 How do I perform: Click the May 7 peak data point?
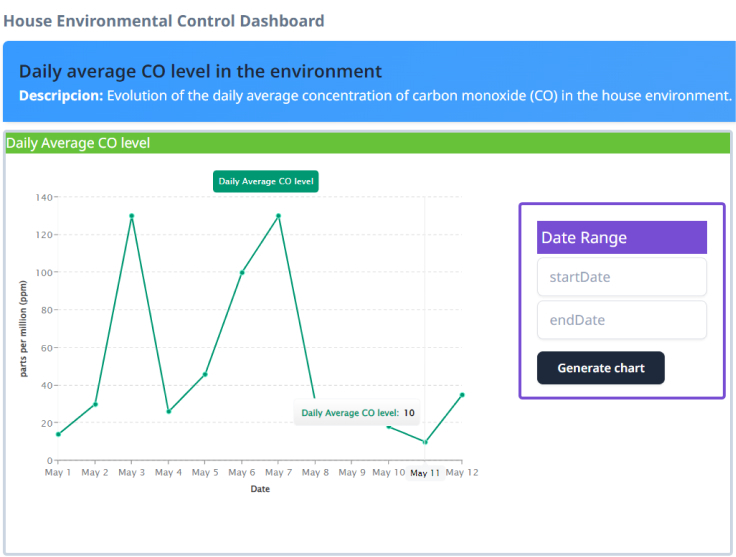278,216
